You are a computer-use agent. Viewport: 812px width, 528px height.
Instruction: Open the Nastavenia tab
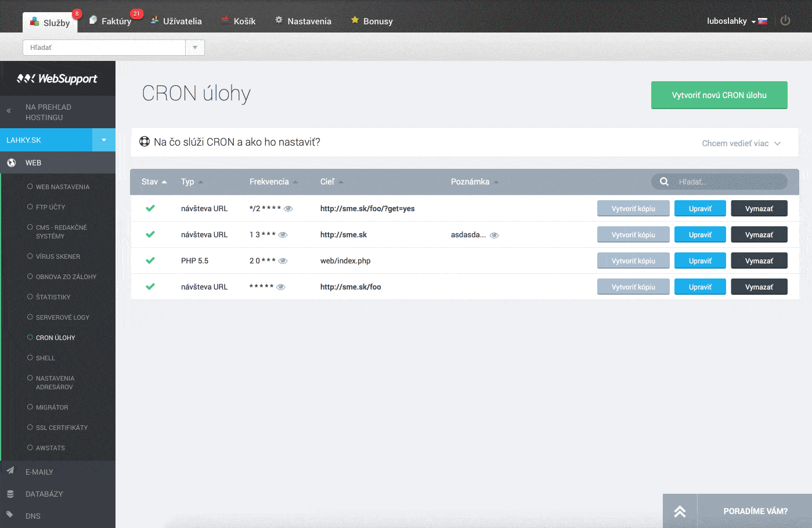tap(303, 21)
